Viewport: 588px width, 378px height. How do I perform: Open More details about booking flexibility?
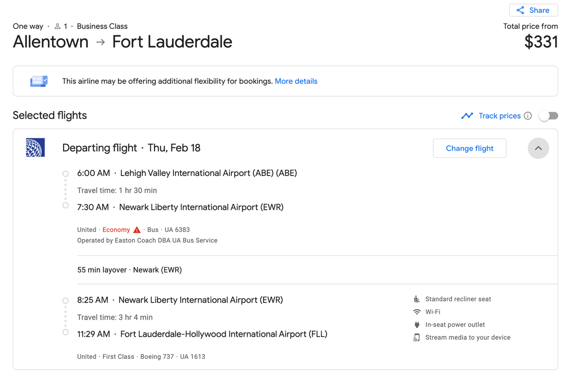click(296, 81)
